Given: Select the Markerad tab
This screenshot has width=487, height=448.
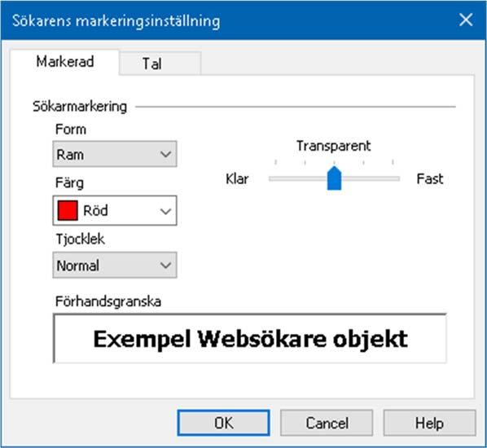Looking at the screenshot, I should [x=64, y=62].
